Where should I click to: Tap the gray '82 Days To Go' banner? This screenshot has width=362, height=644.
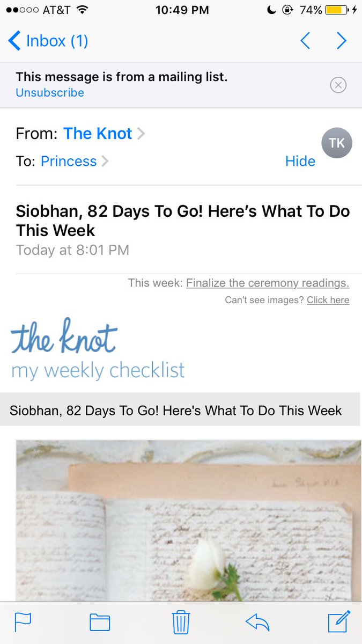(x=180, y=411)
